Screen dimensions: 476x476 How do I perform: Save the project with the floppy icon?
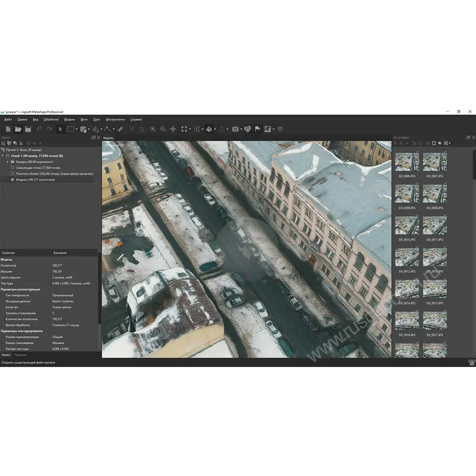[28, 129]
